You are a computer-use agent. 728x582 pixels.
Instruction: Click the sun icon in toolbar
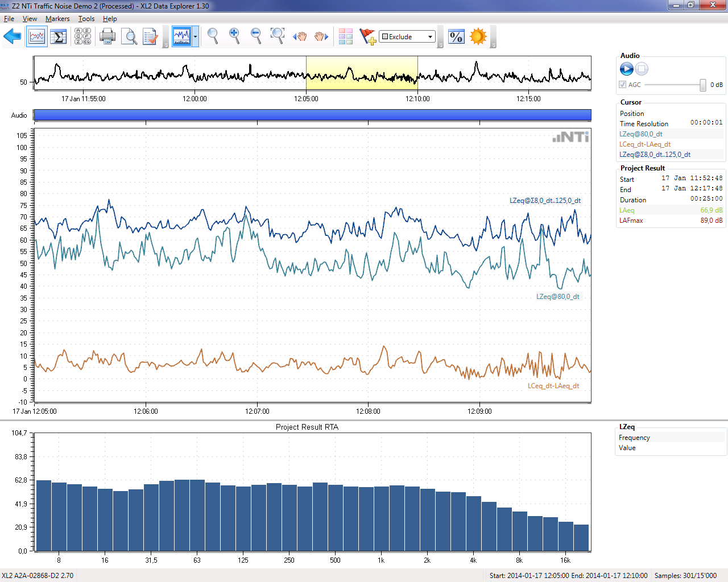click(478, 37)
